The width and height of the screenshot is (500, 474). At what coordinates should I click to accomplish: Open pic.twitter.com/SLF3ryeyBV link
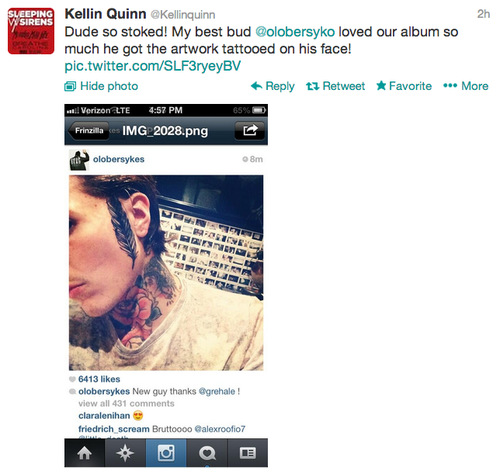click(152, 66)
